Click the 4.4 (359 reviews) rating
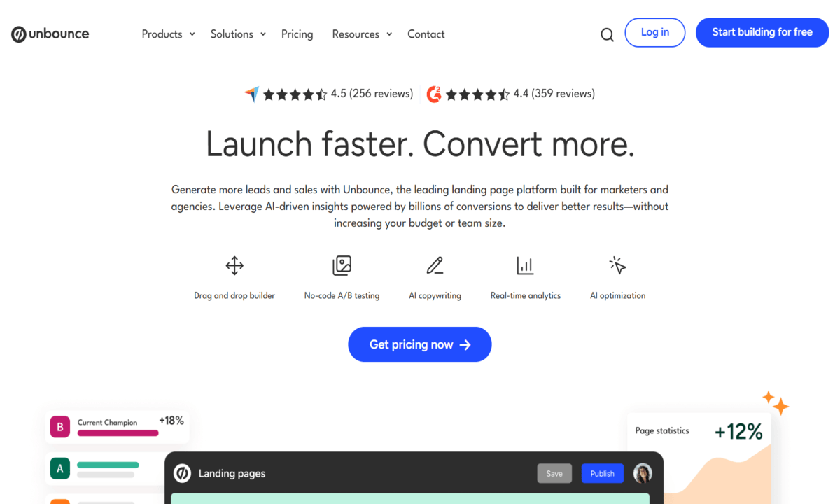Screen dimensions: 840x504 coord(554,94)
